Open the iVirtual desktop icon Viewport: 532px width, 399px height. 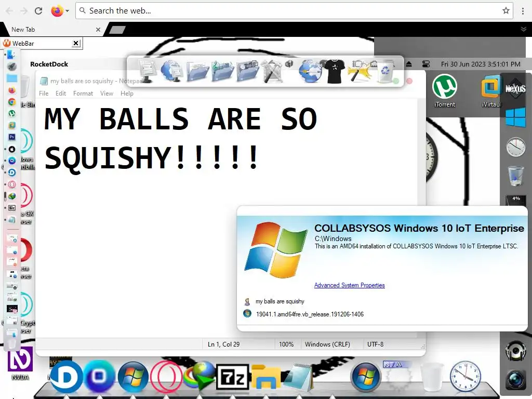pyautogui.click(x=491, y=90)
